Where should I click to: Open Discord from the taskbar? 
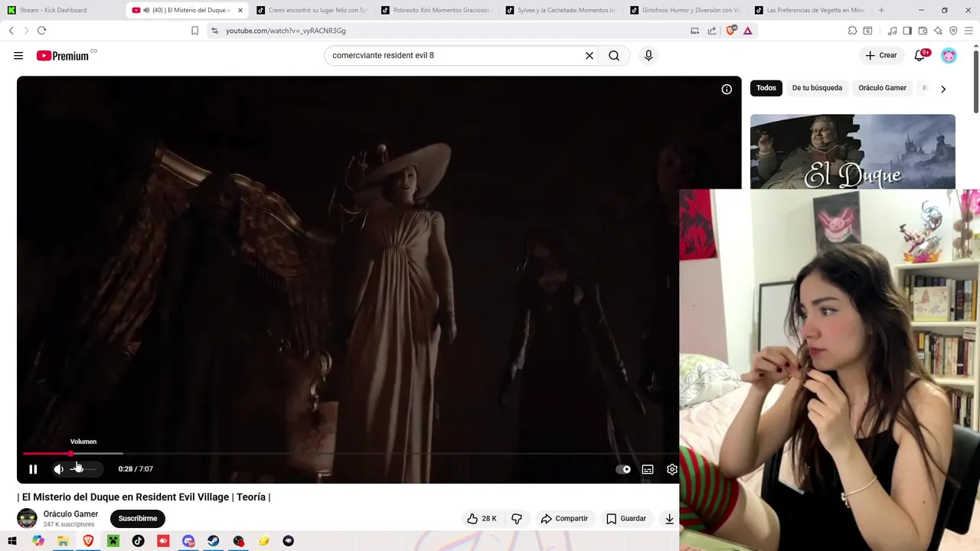[x=188, y=541]
